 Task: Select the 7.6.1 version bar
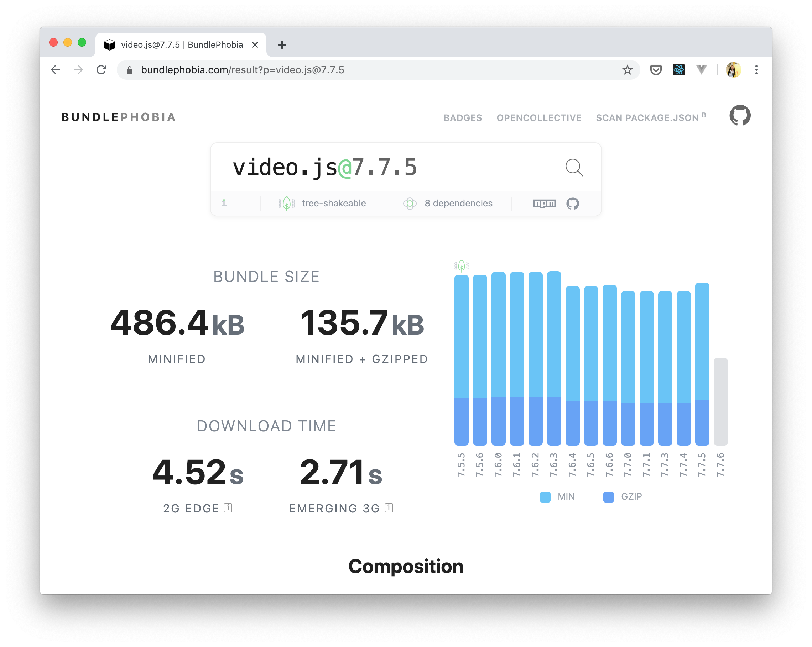tap(517, 358)
